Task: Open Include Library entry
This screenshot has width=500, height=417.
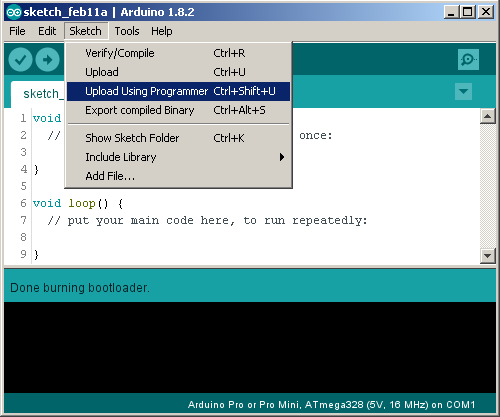Action: pyautogui.click(x=178, y=157)
